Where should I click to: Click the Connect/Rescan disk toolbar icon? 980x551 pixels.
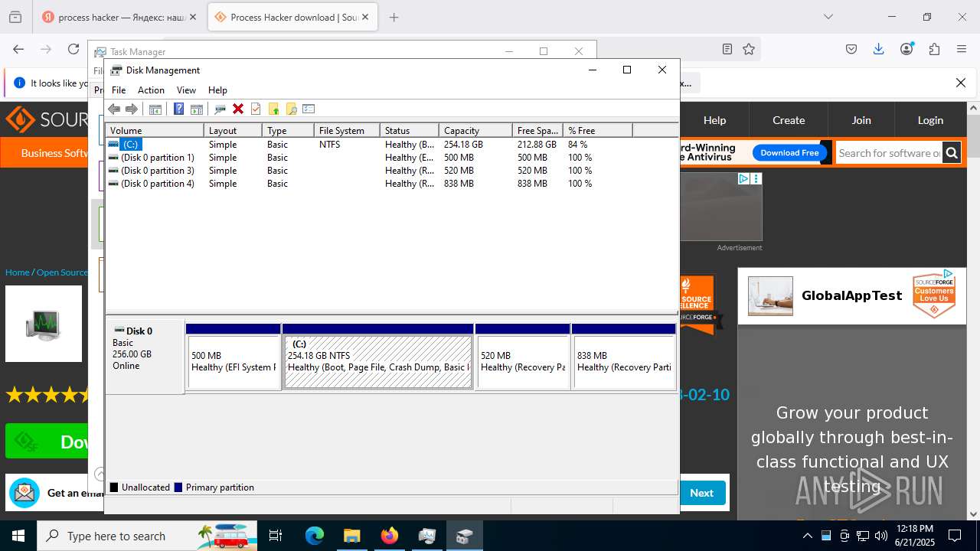point(220,109)
